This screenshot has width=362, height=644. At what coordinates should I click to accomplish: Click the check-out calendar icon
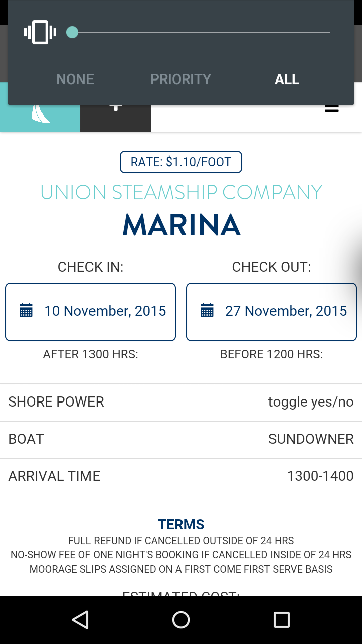pyautogui.click(x=207, y=310)
